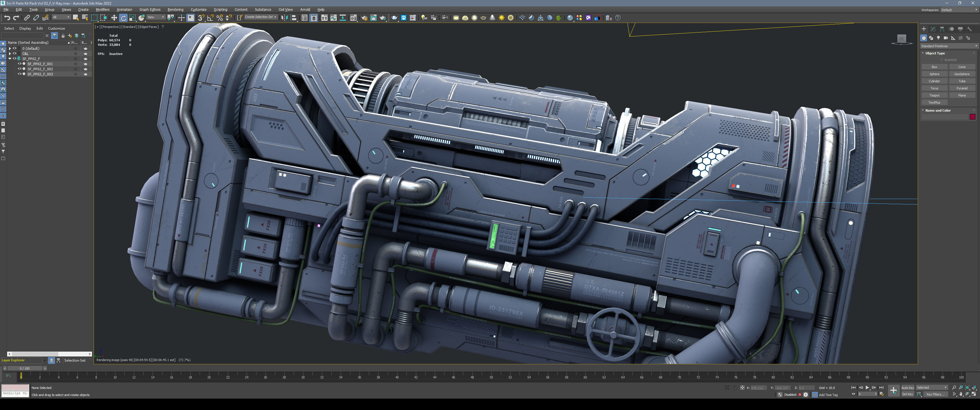The image size is (980, 410).
Task: Select the Rotate tool in main toolbar
Action: tap(123, 18)
